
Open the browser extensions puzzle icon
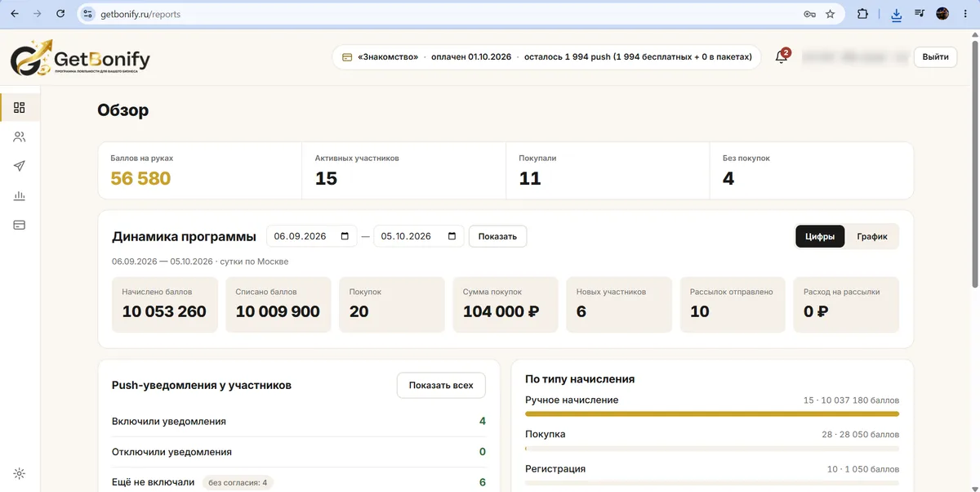pos(862,14)
